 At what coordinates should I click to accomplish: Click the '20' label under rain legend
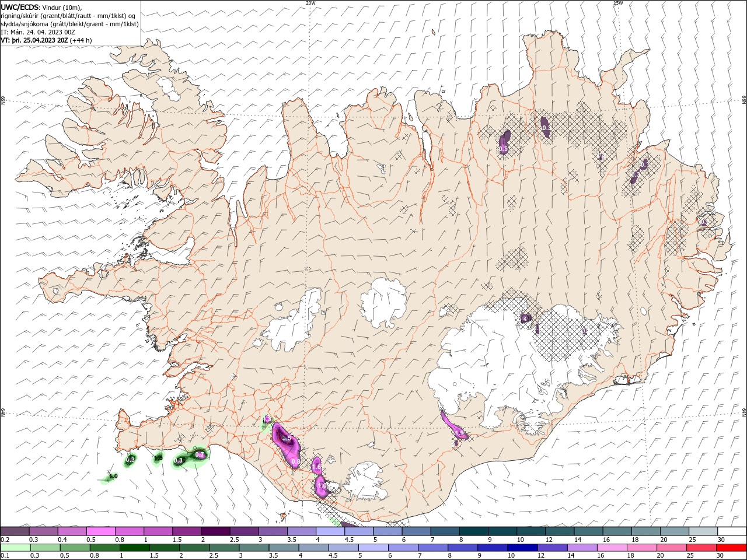(661, 555)
